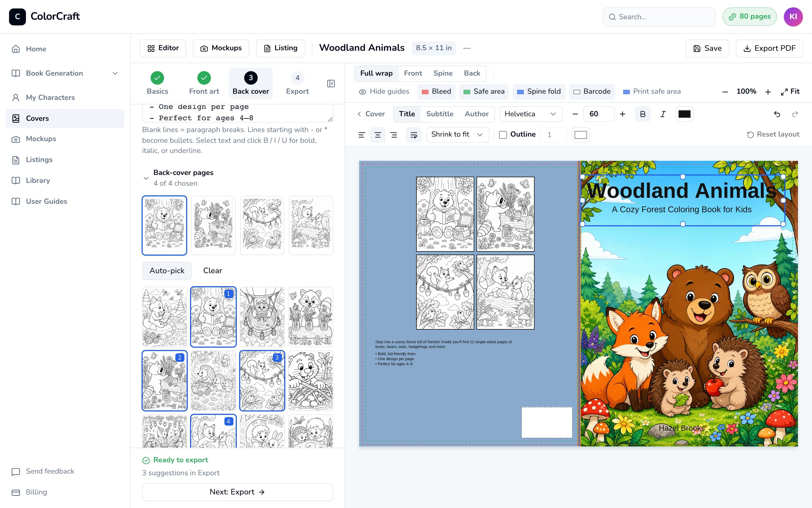This screenshot has width=812, height=508.
Task: Toggle Bleed guide
Action: 436,91
